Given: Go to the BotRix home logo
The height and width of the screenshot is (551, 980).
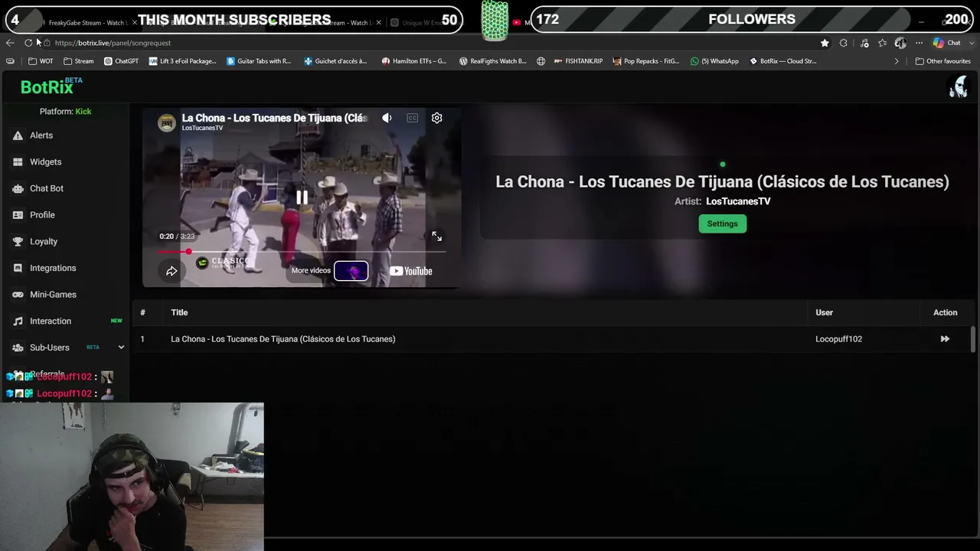Looking at the screenshot, I should click(x=47, y=87).
